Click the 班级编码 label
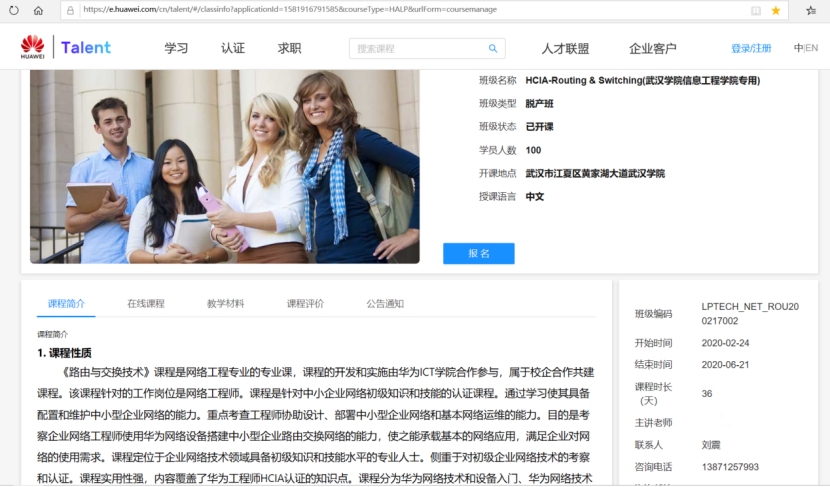The image size is (830, 487). click(x=653, y=314)
